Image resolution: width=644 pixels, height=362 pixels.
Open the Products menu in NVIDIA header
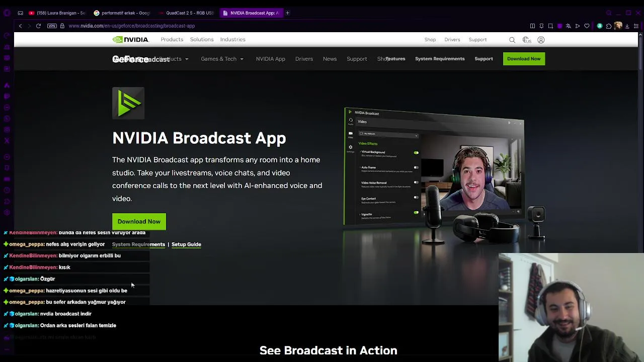(172, 40)
